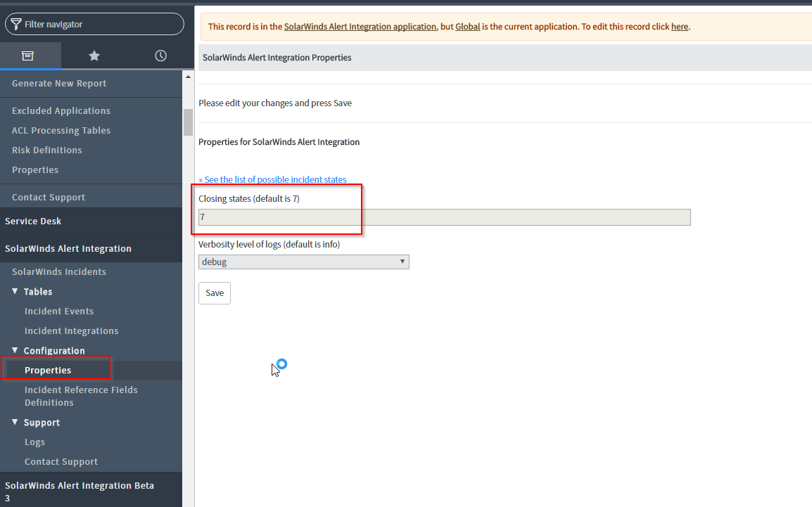Open Incident Integrations table
This screenshot has width=812, height=507.
(72, 330)
